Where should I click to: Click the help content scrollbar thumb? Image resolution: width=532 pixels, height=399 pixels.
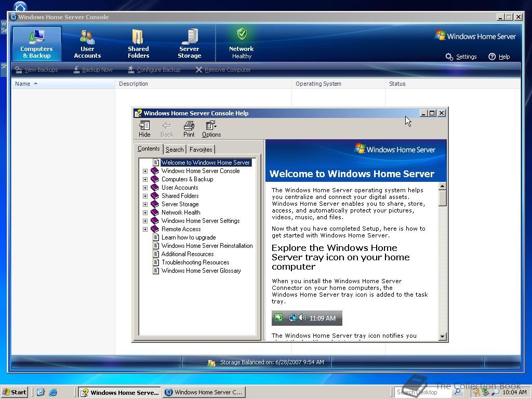pos(443,198)
